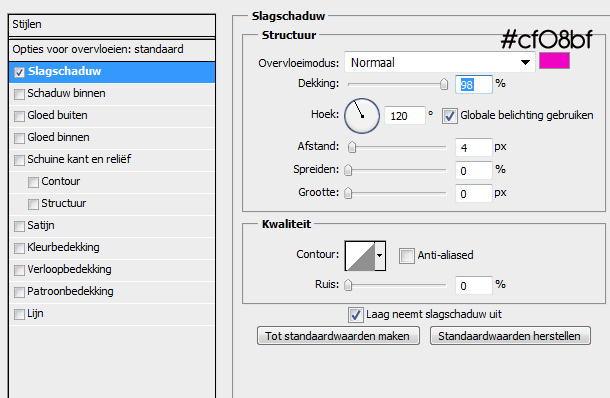Screen dimensions: 610x398
Task: Click the Dekking opacity slider handle
Action: pyautogui.click(x=443, y=84)
